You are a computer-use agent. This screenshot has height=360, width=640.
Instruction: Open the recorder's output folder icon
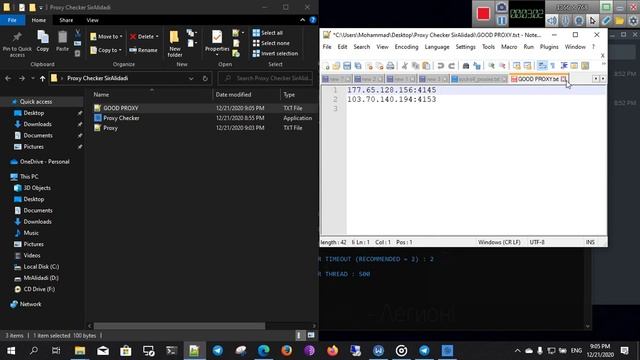(x=620, y=20)
